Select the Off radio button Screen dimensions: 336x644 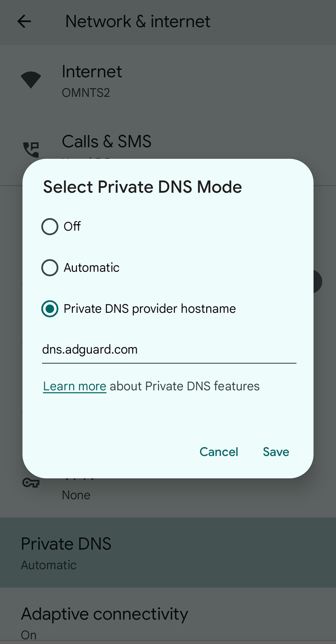[50, 226]
